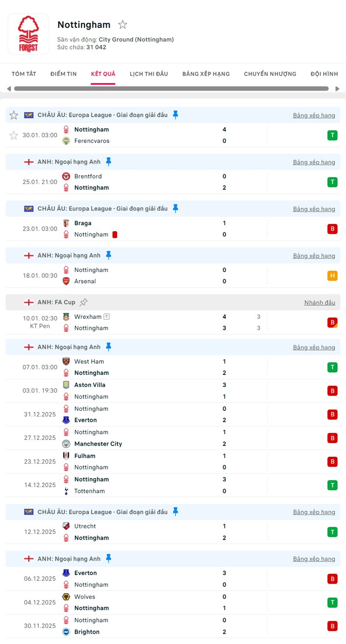Click the Europa League competition flag icon
This screenshot has width=346, height=644.
pos(28,115)
